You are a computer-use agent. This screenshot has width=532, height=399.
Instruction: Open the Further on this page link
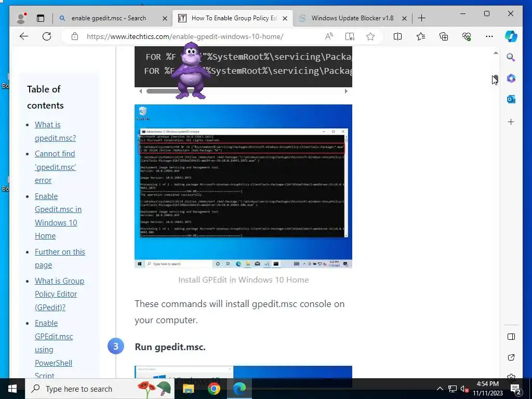60,258
